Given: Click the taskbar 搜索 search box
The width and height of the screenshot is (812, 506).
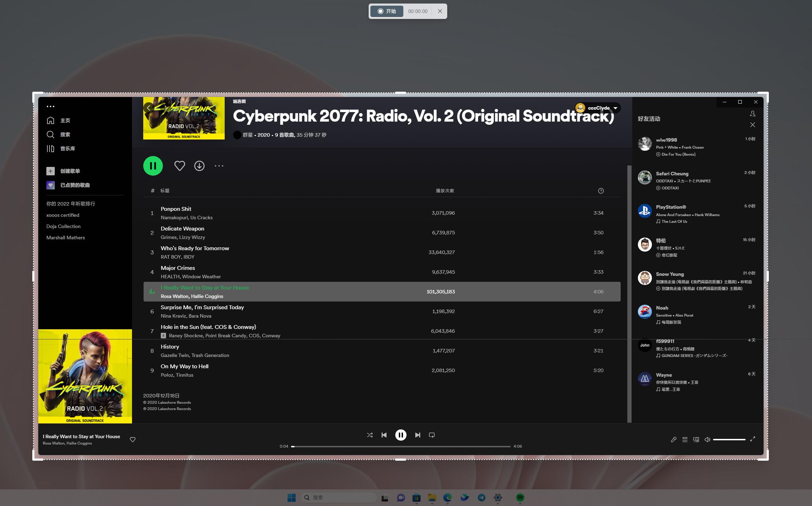Looking at the screenshot, I should click(339, 498).
